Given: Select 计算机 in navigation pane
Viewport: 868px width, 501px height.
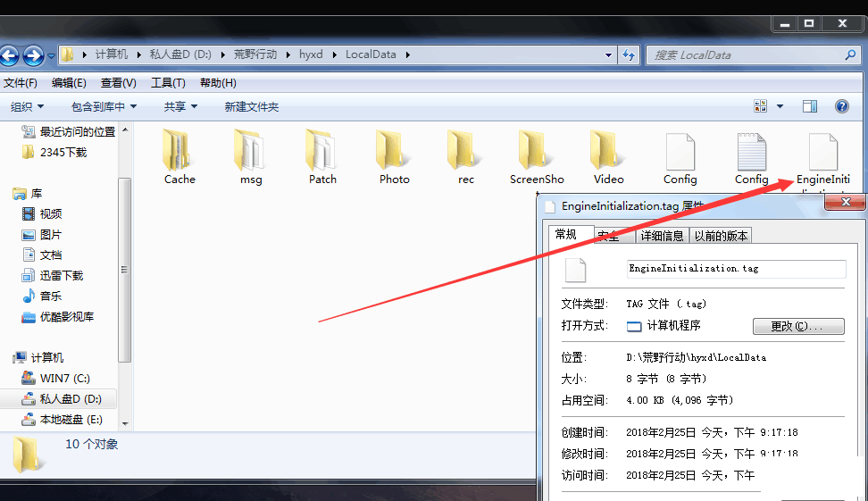Looking at the screenshot, I should pyautogui.click(x=38, y=357).
